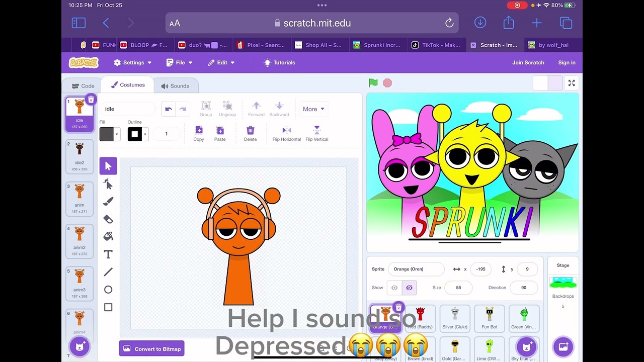
Task: Click the Undo arrow in costume editor
Action: 169,109
